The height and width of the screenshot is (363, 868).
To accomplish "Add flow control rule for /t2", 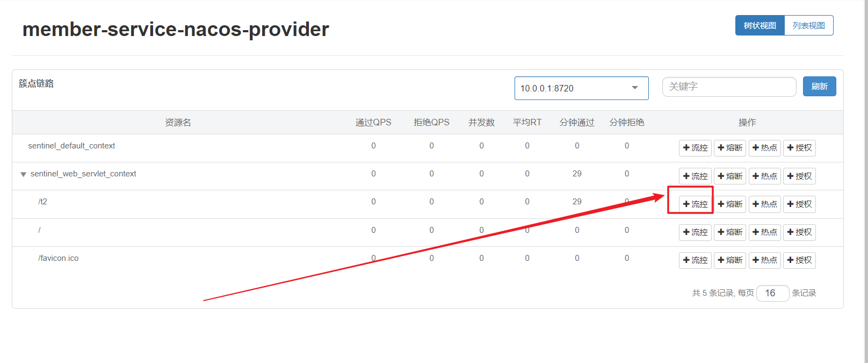I will click(x=695, y=204).
